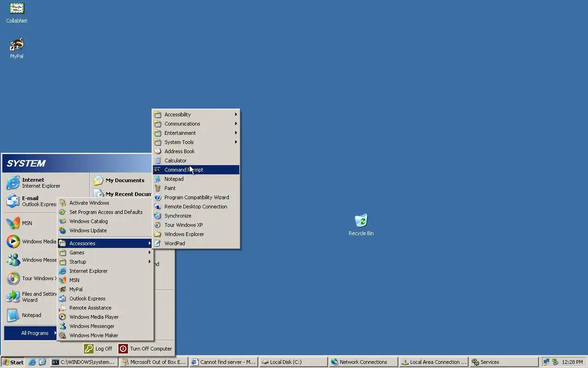Click the Synchronize icon

[158, 216]
